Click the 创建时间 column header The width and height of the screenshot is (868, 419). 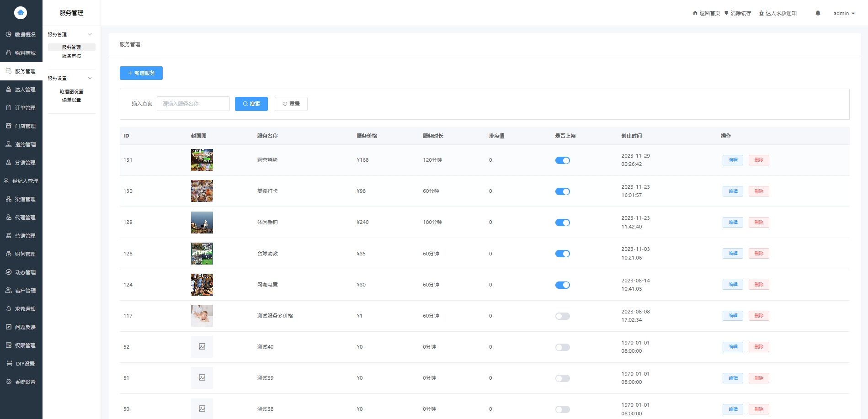631,136
